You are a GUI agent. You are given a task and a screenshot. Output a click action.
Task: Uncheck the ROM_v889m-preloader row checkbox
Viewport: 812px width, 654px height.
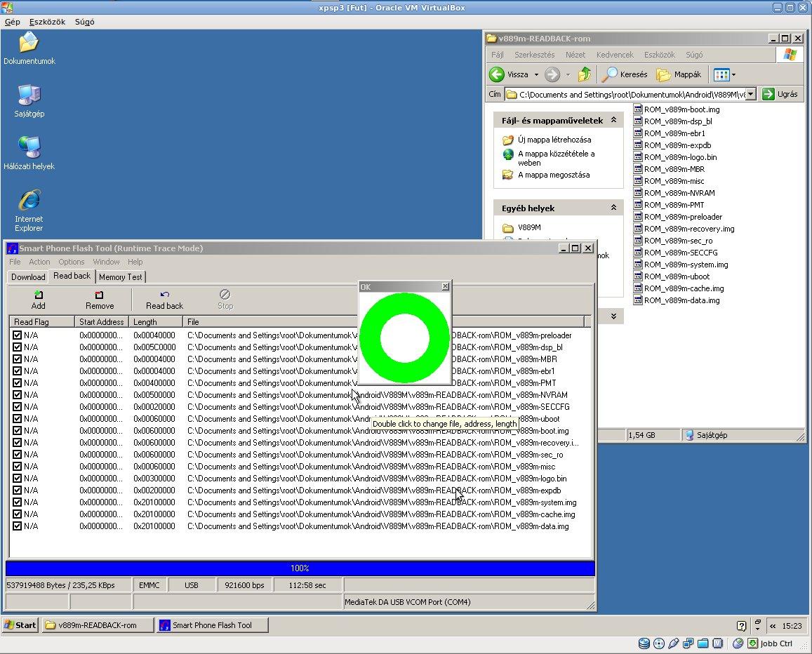point(17,335)
